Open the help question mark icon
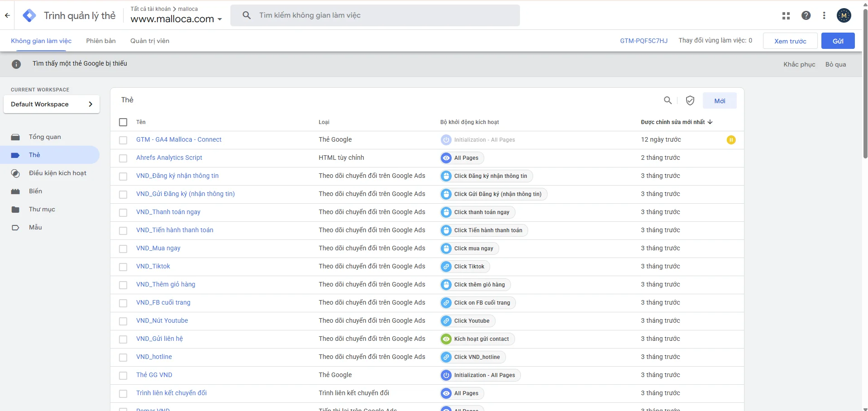Image resolution: width=868 pixels, height=411 pixels. click(806, 16)
